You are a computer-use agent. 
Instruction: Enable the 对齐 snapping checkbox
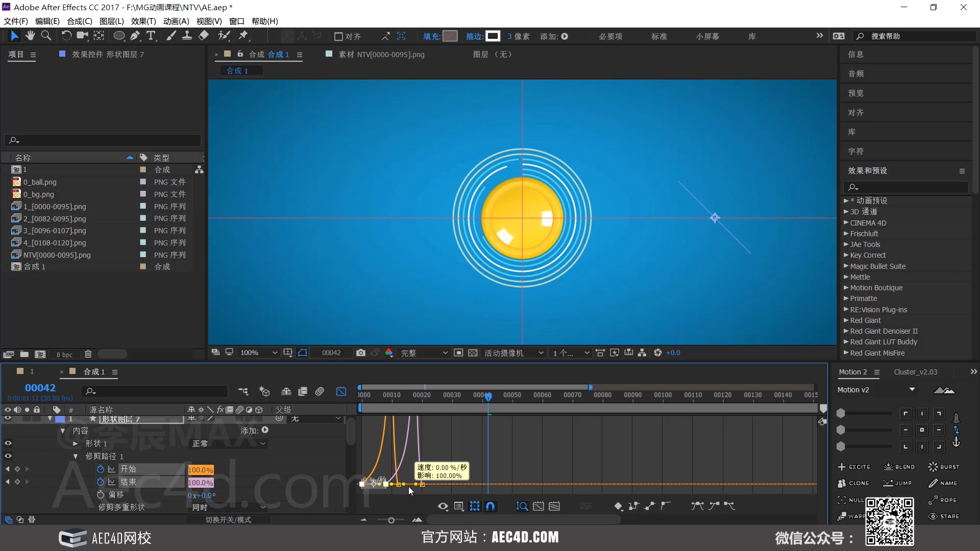pyautogui.click(x=338, y=36)
